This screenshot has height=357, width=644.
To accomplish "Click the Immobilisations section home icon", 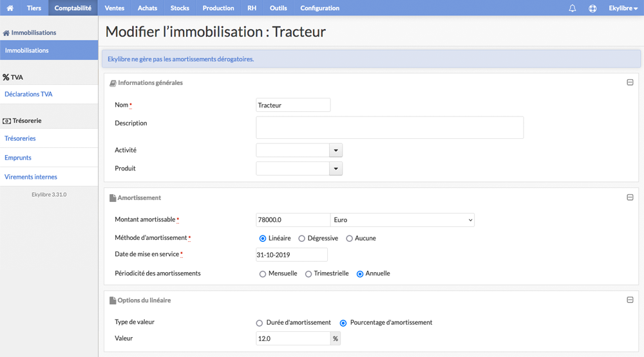I will (6, 33).
